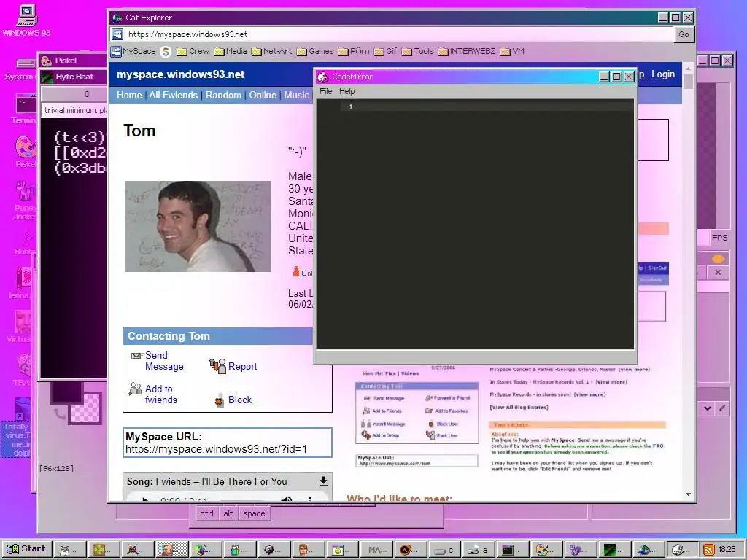The height and width of the screenshot is (560, 747).
Task: Click Add to fwiends link
Action: pos(153,394)
